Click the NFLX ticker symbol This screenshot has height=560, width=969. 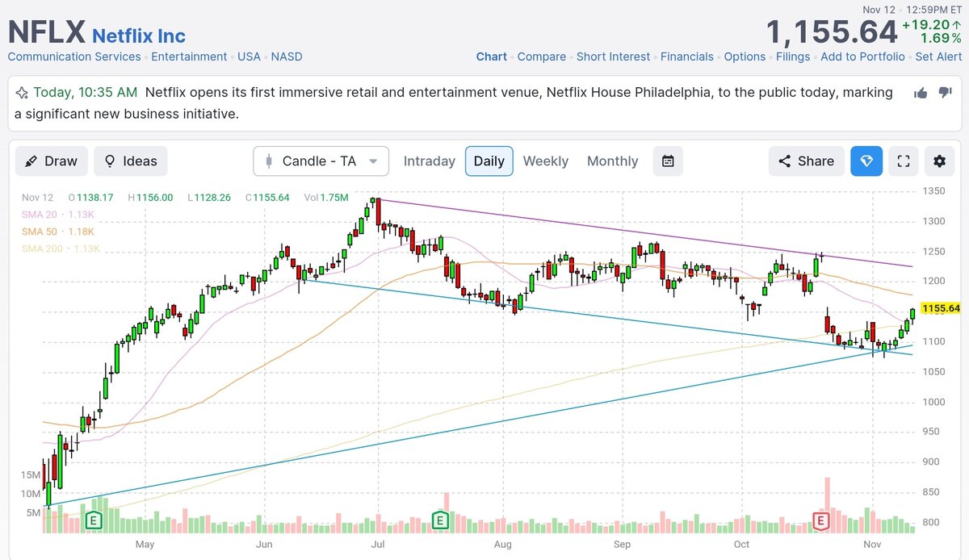coord(47,32)
